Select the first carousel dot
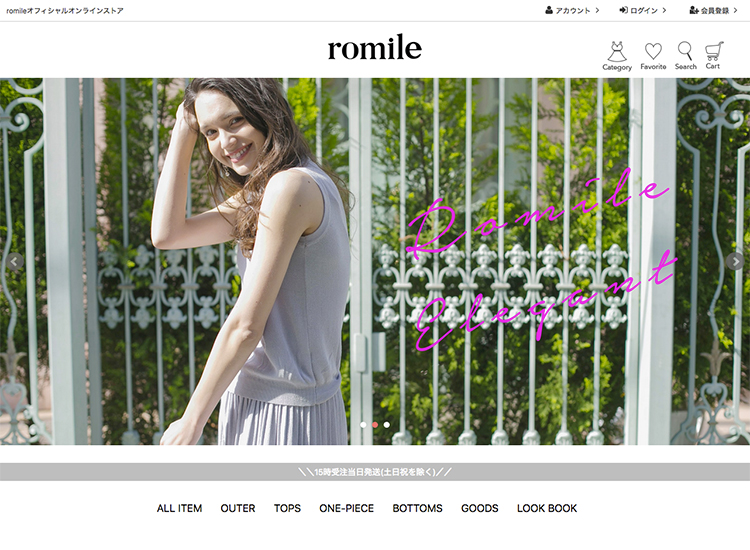750x550 pixels. click(x=364, y=425)
